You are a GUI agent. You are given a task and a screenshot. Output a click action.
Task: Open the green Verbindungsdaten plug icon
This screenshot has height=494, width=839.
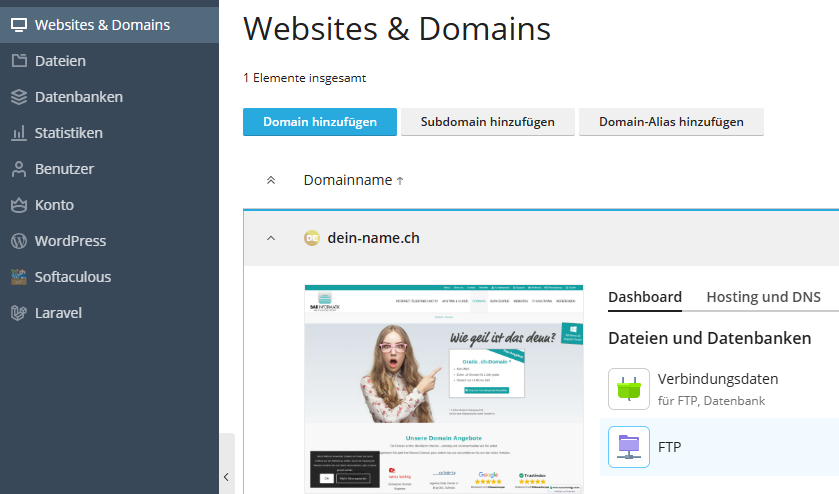click(629, 389)
